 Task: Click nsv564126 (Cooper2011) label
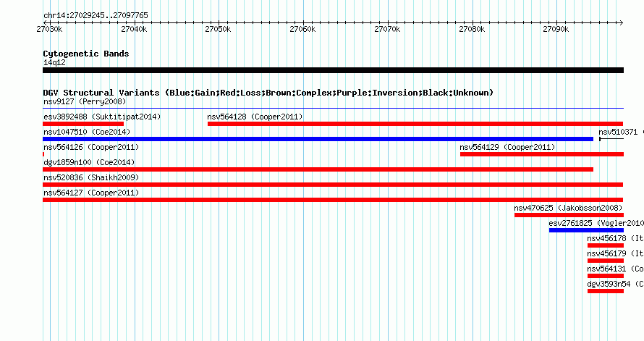pos(91,147)
